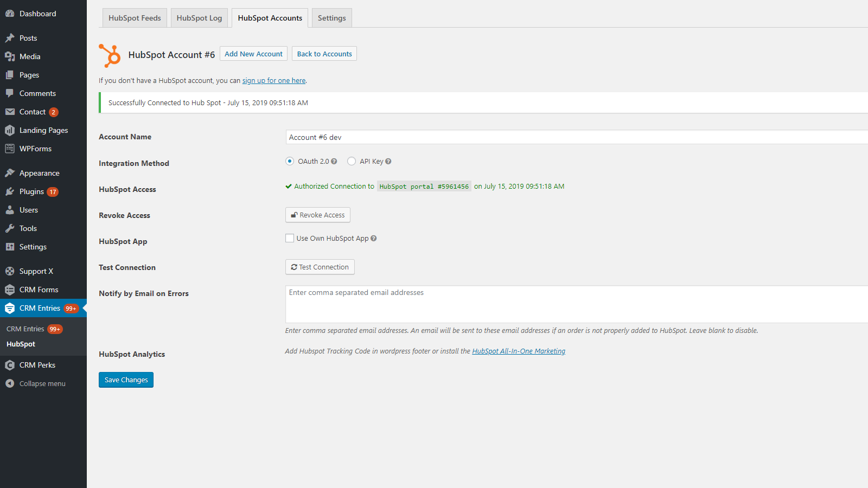
Task: Enable Use Own HubSpot App checkbox
Action: click(290, 238)
